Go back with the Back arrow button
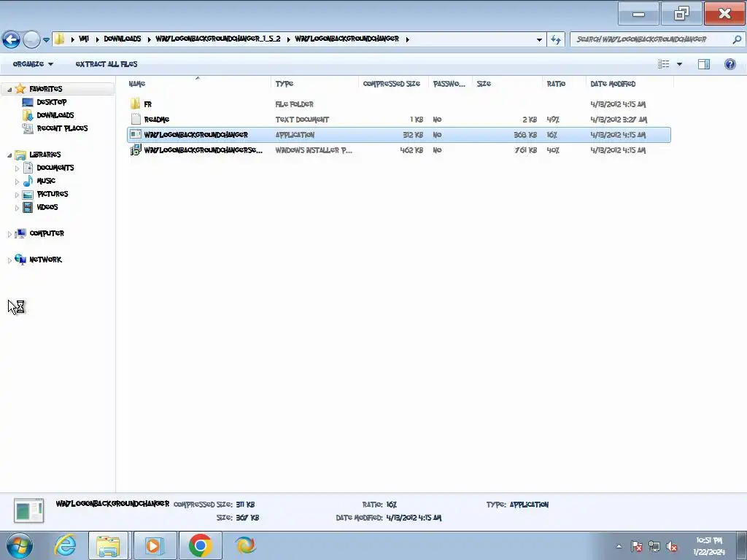747x560 pixels. [12, 39]
